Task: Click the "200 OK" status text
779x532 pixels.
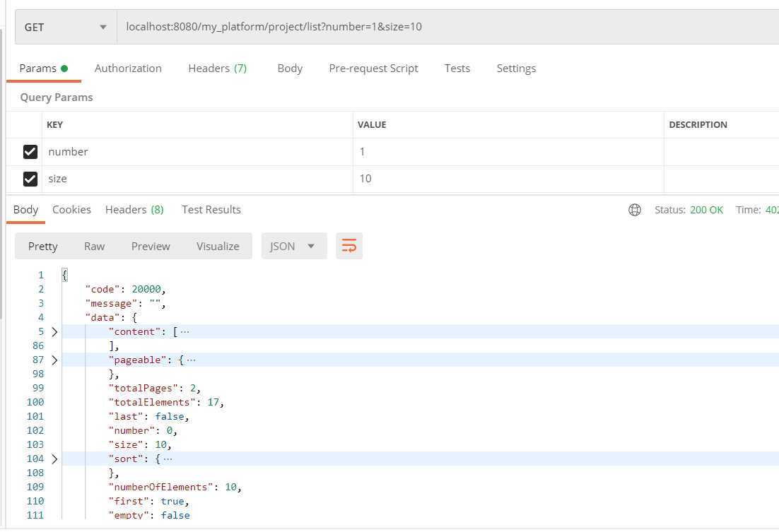Action: 706,210
